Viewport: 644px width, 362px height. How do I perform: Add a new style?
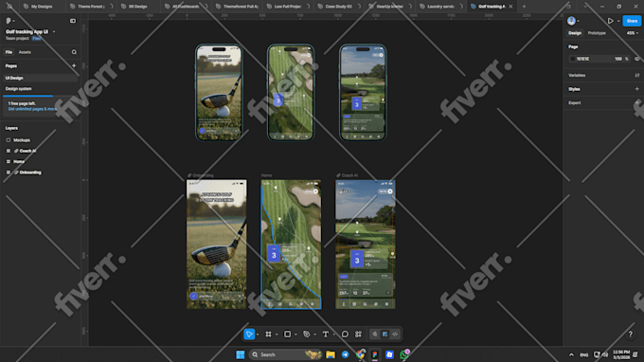637,89
